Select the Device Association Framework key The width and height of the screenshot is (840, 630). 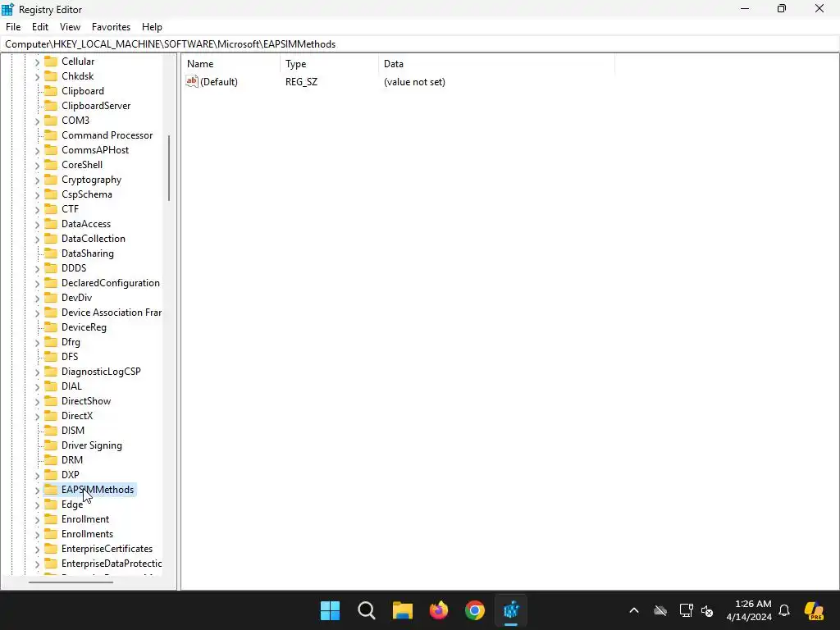pos(112,313)
